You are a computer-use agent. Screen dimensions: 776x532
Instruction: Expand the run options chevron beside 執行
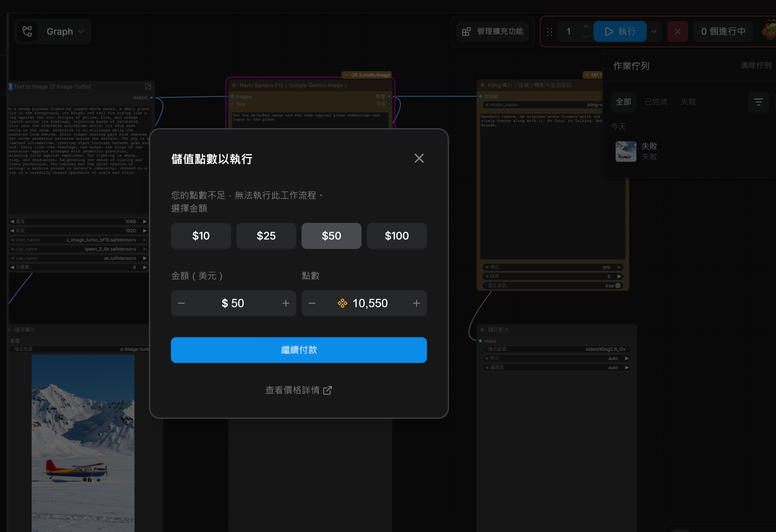[x=654, y=31]
